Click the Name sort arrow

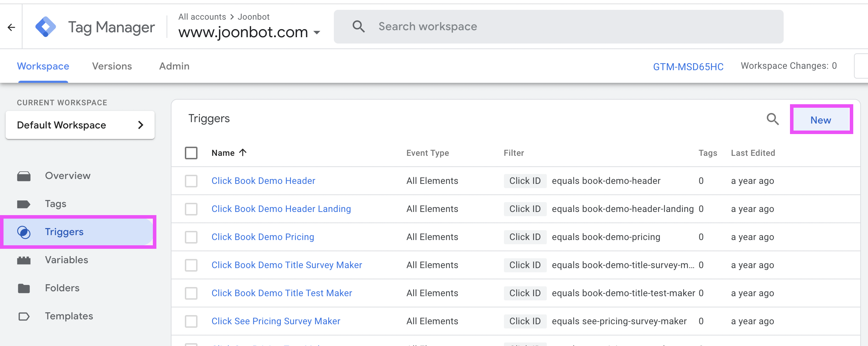[243, 152]
